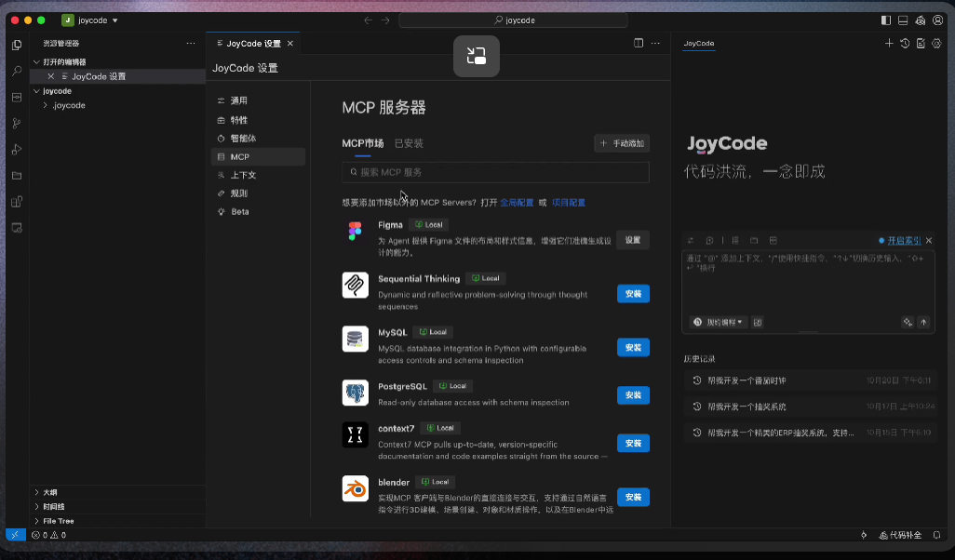This screenshot has width=955, height=560.
Task: Switch to the 已安装 tab
Action: (409, 143)
